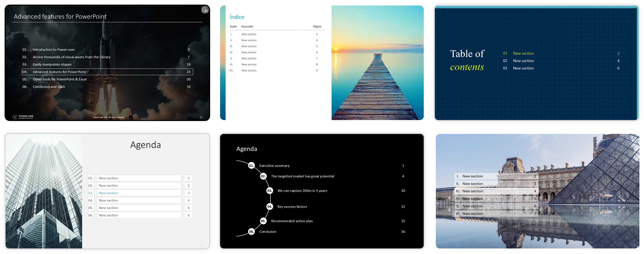Click 'We can capture 200m in 5 years'
Viewport: 644px width, 254px height.
[x=302, y=191]
